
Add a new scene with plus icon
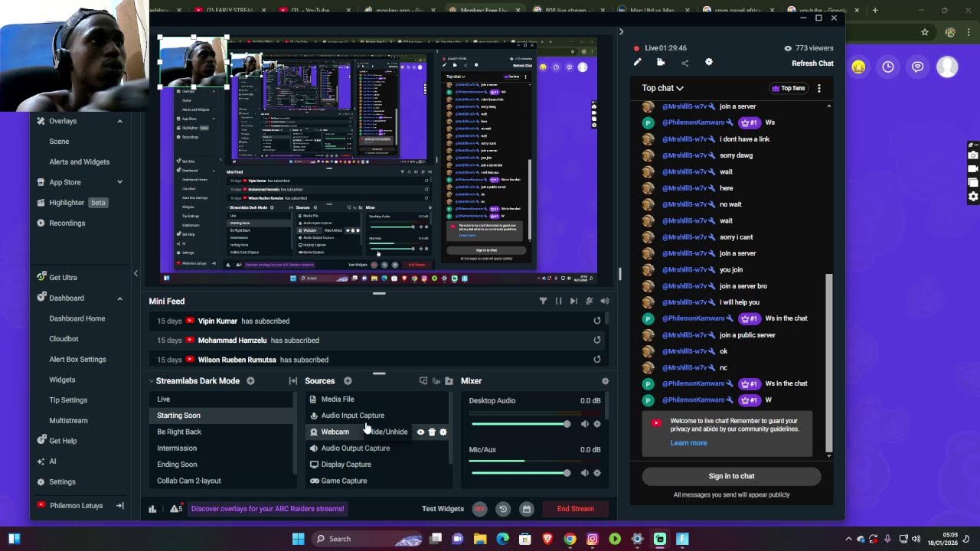point(250,381)
